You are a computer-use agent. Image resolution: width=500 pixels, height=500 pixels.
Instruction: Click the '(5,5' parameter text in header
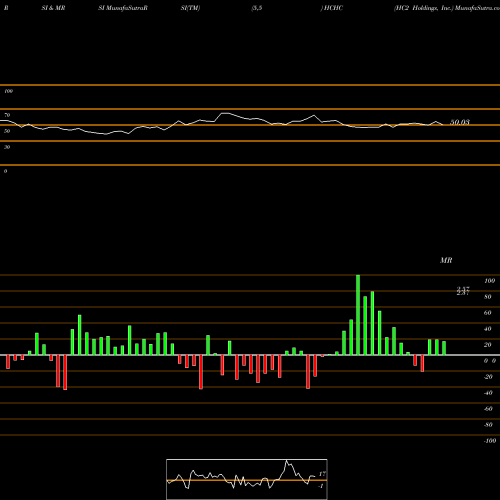pos(257,8)
